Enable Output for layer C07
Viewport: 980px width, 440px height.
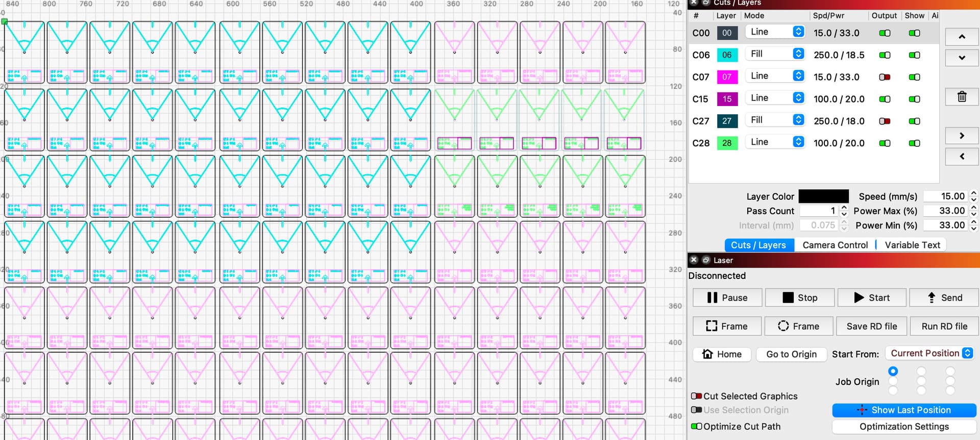click(x=885, y=77)
